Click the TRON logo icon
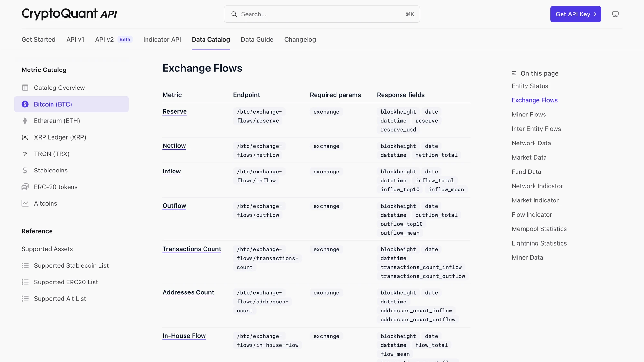This screenshot has width=644, height=362. coord(25,154)
